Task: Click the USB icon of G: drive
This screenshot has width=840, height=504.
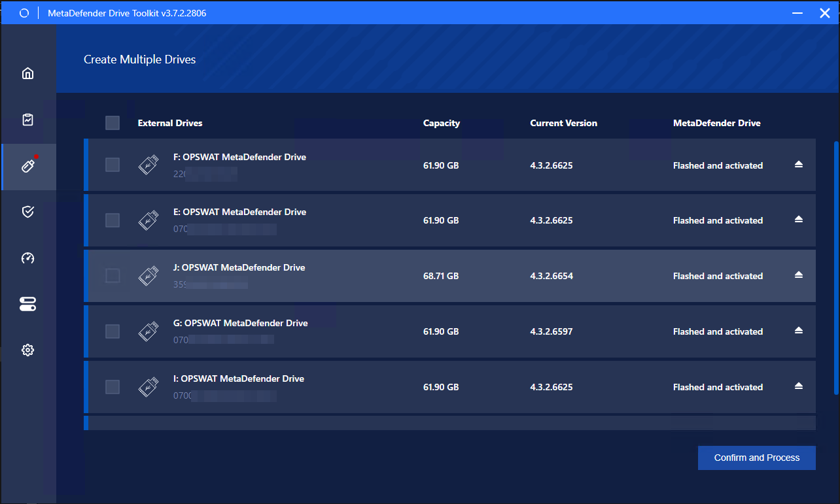Action: click(149, 331)
